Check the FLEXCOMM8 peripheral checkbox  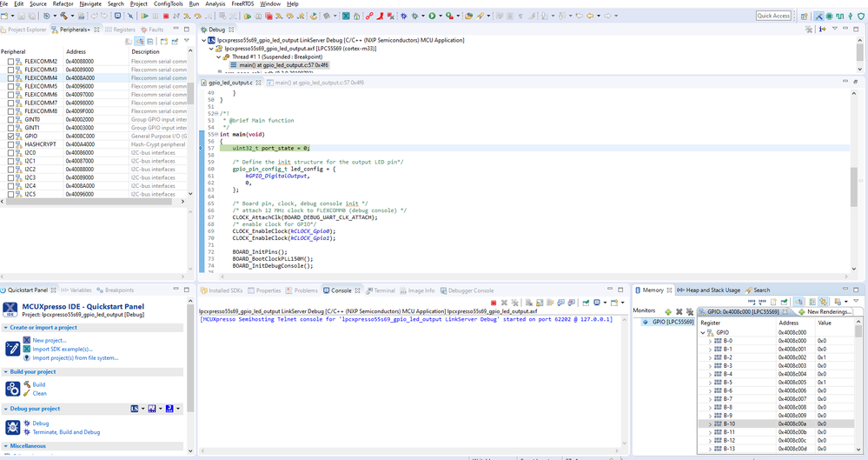(x=10, y=110)
